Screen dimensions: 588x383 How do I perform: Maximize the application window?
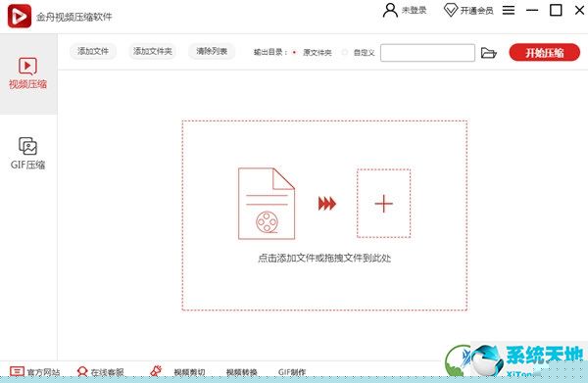556,10
